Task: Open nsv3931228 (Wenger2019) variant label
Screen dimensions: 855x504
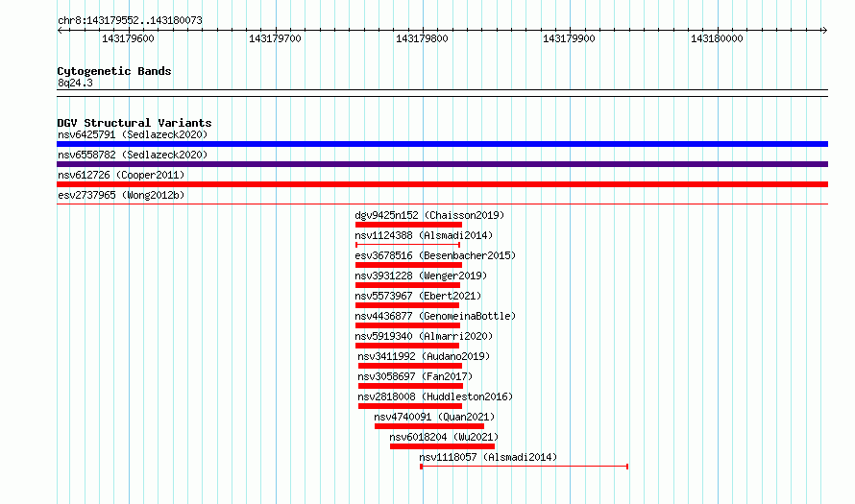Action: tap(421, 276)
